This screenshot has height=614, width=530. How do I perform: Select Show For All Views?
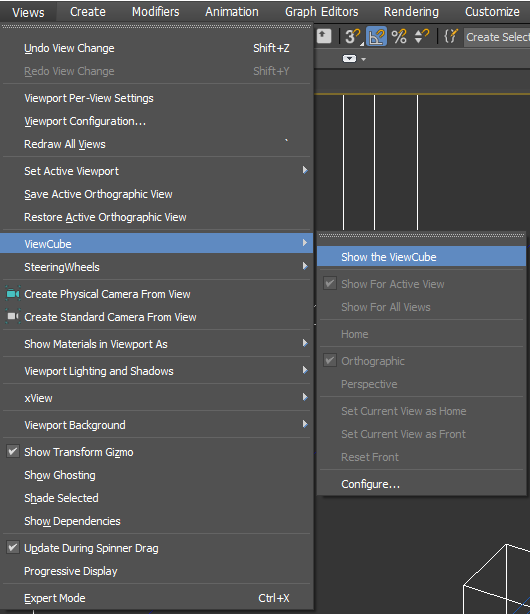[421, 307]
